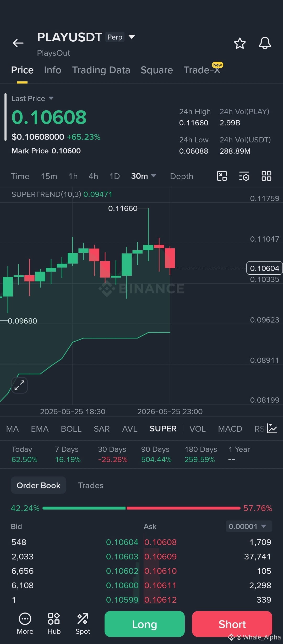This screenshot has height=644, width=283.
Task: Select bid price 0.10599
Action: (x=122, y=599)
